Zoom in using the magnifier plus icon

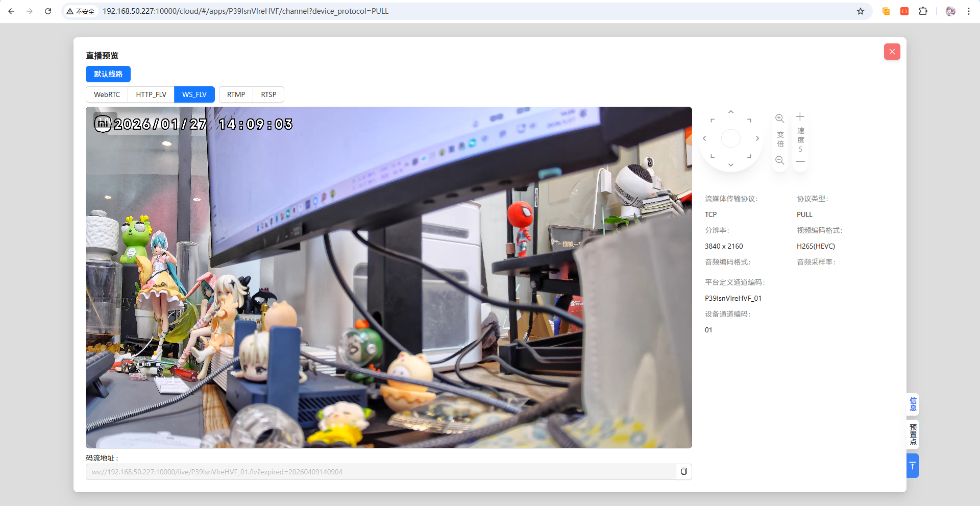[x=779, y=118]
